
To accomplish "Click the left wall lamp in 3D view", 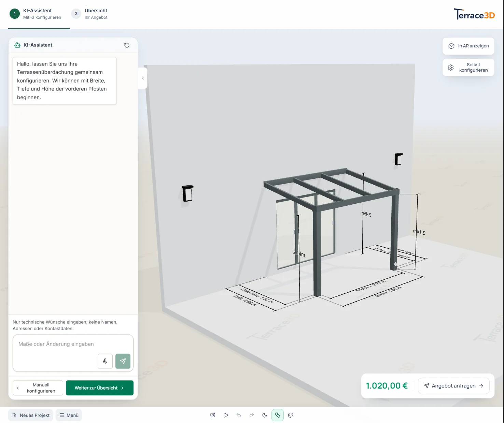I will tap(187, 193).
